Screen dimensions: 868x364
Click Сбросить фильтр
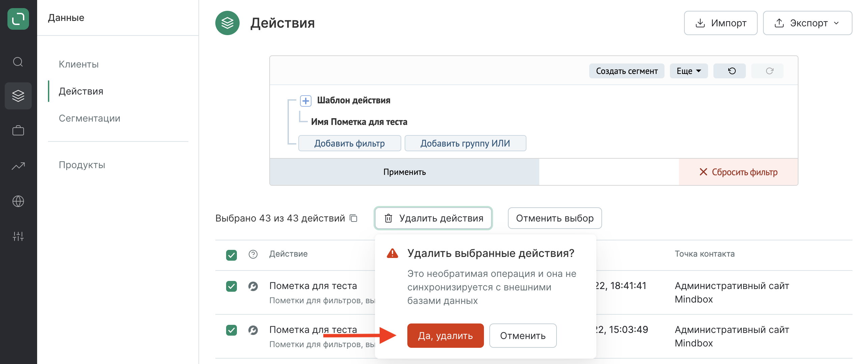[738, 172]
